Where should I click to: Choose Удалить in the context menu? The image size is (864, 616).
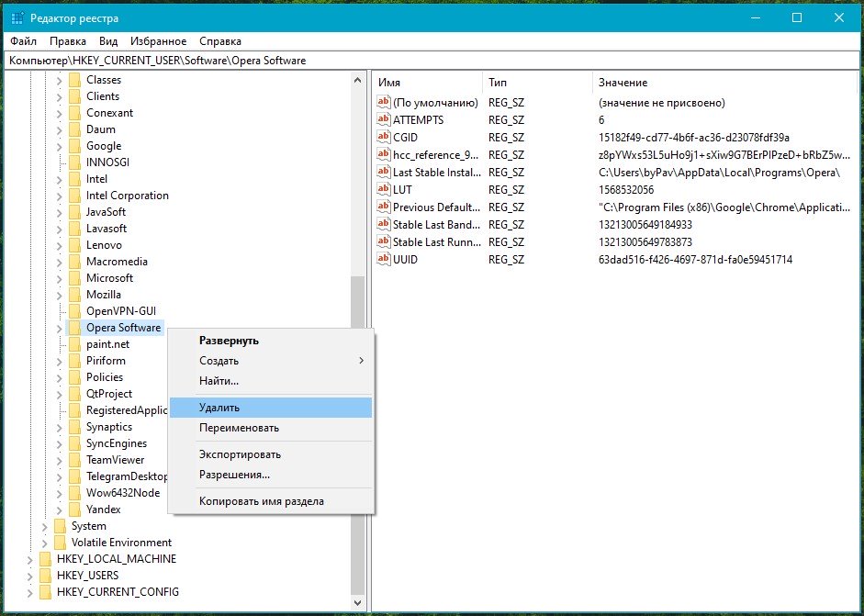(271, 408)
